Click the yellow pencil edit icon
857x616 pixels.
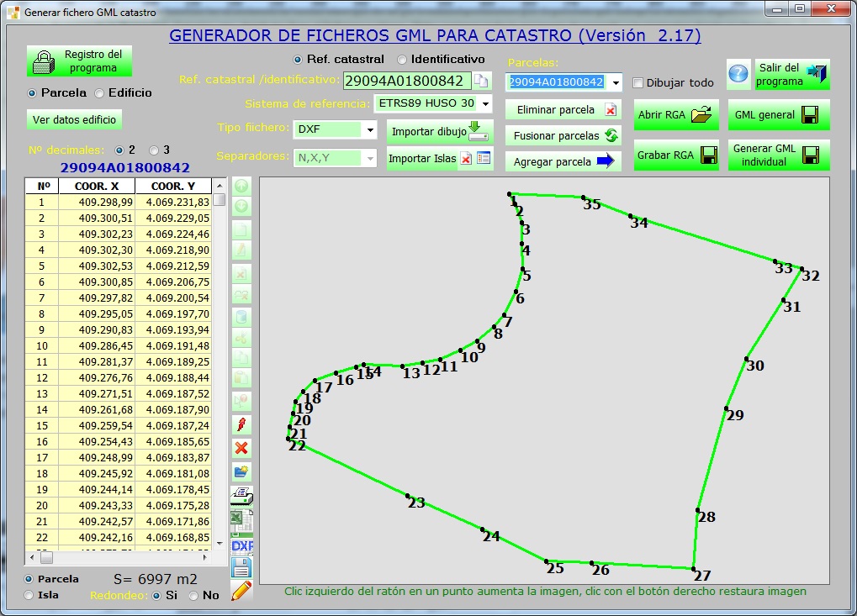[241, 591]
